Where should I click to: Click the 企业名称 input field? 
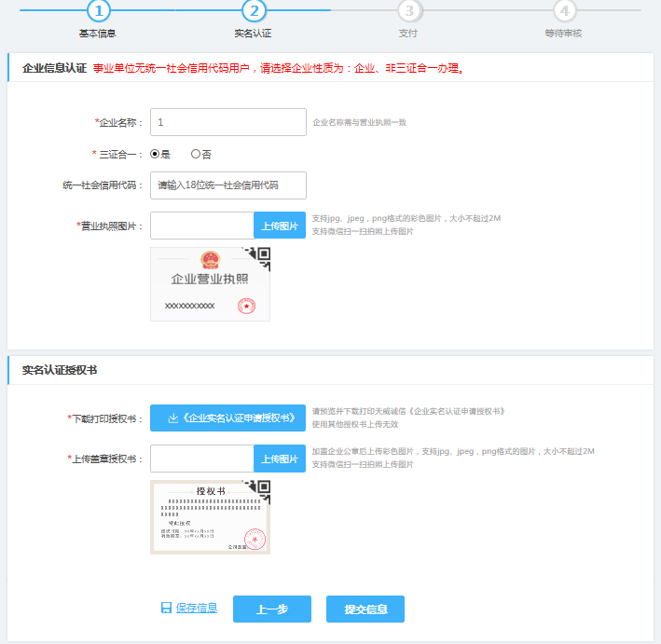(228, 122)
